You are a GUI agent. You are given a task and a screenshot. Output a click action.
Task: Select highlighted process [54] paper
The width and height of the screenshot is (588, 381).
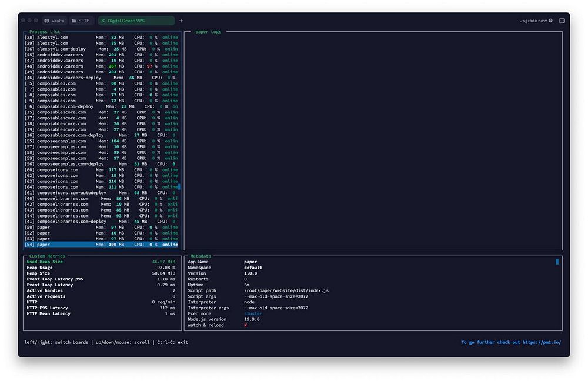click(101, 245)
